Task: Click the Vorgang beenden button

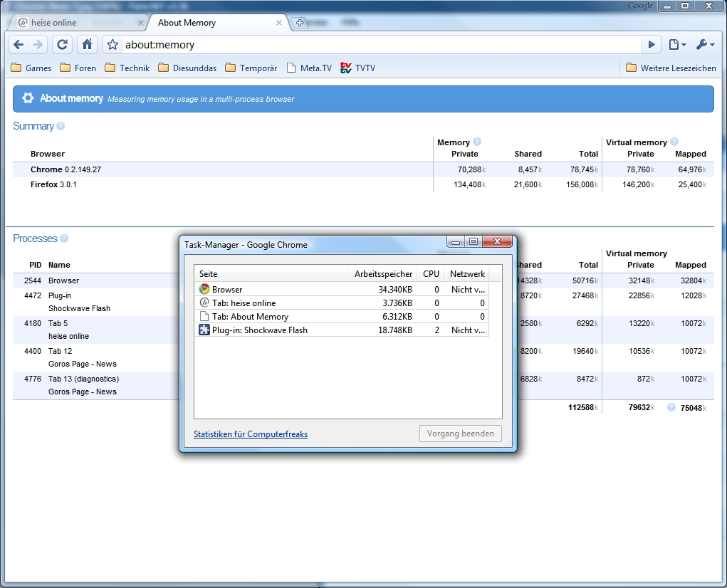Action: pos(461,434)
